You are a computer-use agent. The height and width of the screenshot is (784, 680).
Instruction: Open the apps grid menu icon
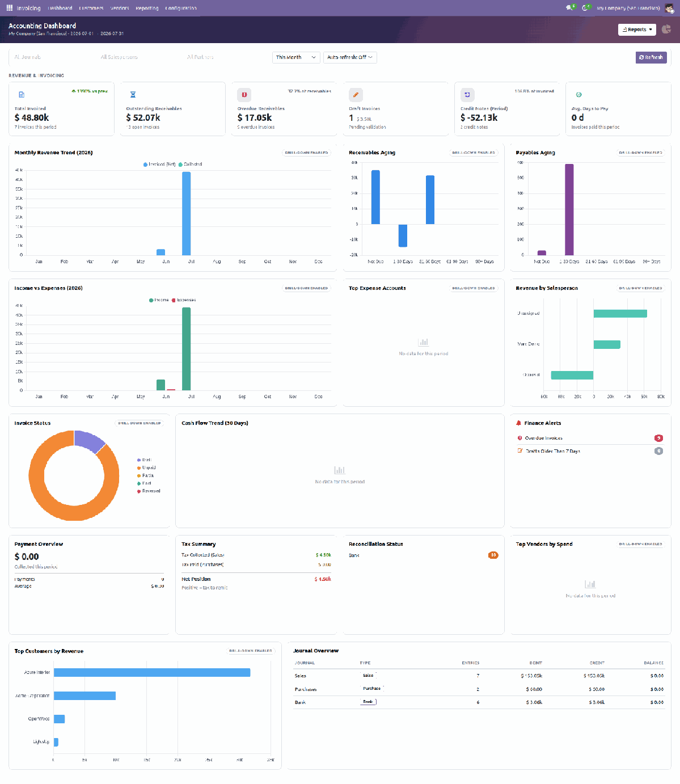point(10,8)
